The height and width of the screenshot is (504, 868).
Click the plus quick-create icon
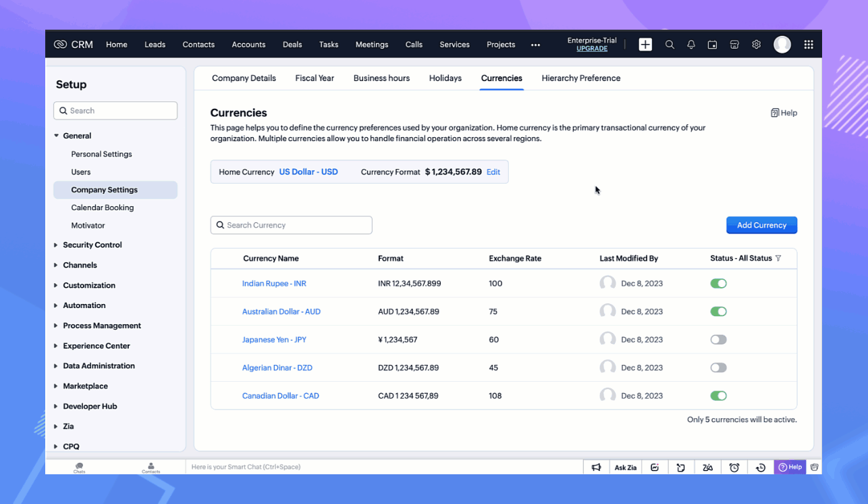tap(645, 45)
